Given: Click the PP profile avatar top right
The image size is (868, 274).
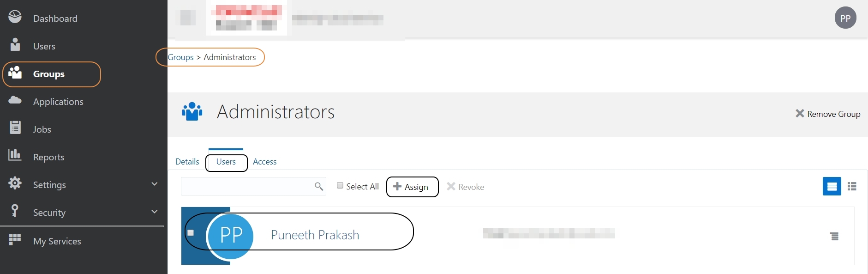Looking at the screenshot, I should pyautogui.click(x=845, y=18).
